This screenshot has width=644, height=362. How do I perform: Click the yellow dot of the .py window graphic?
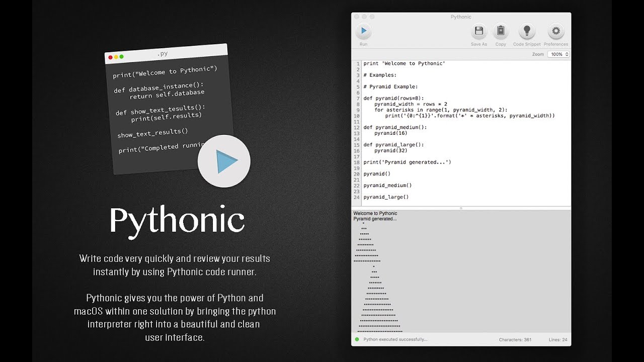click(x=116, y=57)
